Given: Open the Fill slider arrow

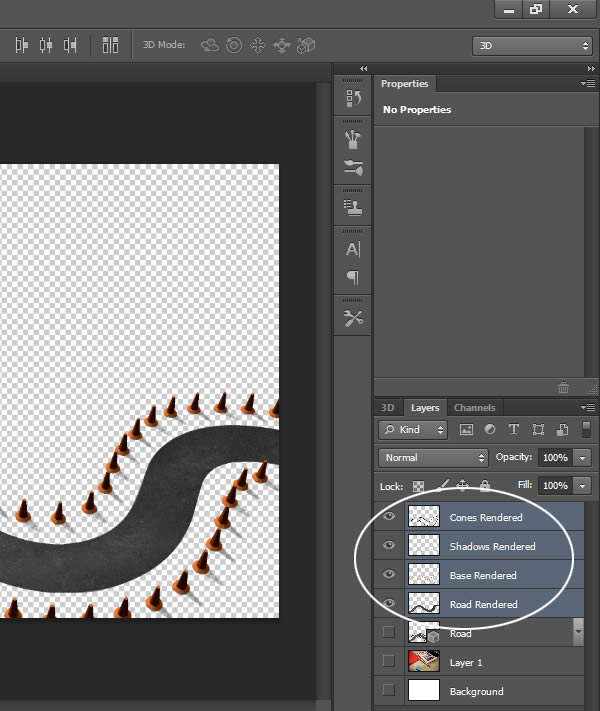Looking at the screenshot, I should point(582,486).
